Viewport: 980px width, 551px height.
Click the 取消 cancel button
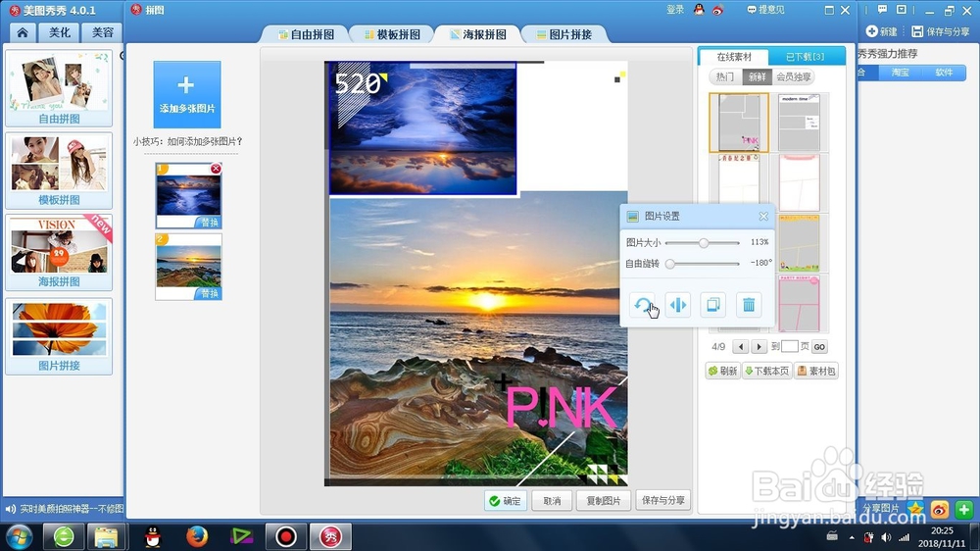coord(552,501)
